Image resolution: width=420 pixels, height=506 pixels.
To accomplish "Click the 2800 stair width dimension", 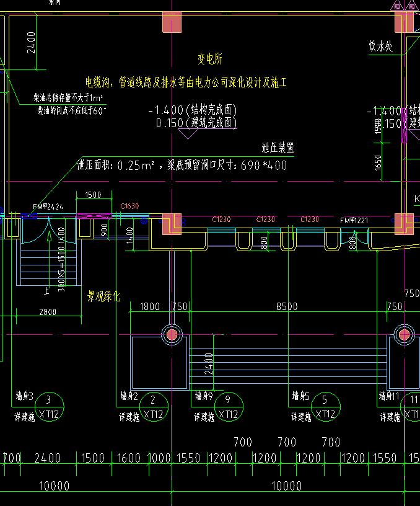I will [47, 313].
